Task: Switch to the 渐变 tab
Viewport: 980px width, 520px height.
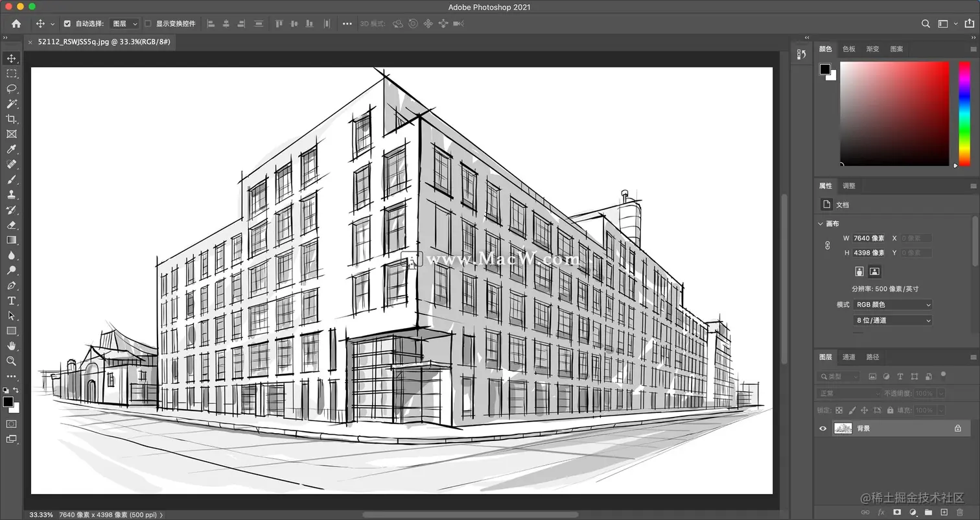Action: click(873, 49)
